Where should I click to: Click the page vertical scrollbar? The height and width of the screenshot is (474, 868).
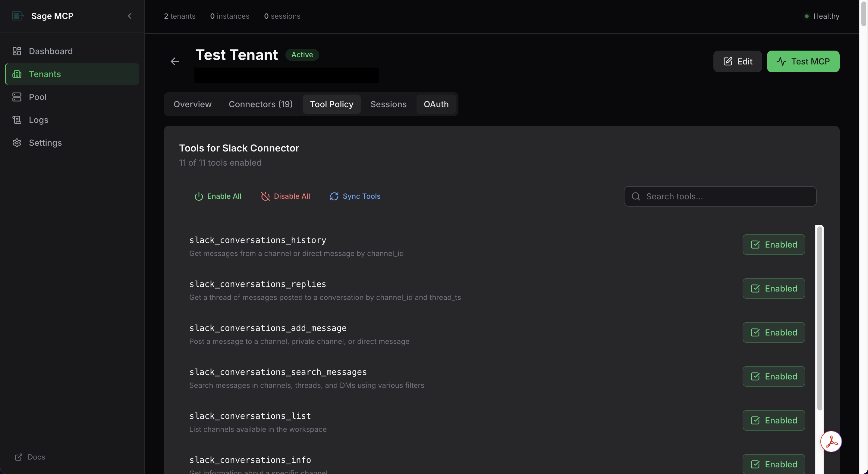tap(863, 14)
